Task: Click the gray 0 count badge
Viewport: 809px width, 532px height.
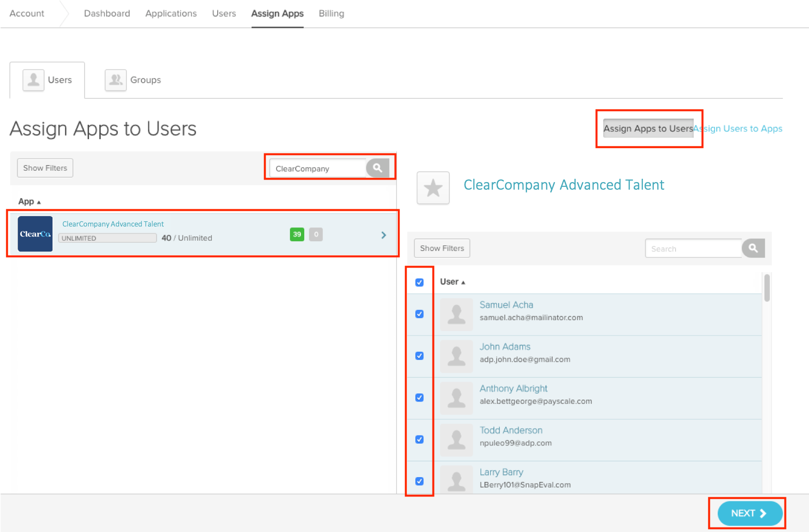Action: pyautogui.click(x=316, y=234)
